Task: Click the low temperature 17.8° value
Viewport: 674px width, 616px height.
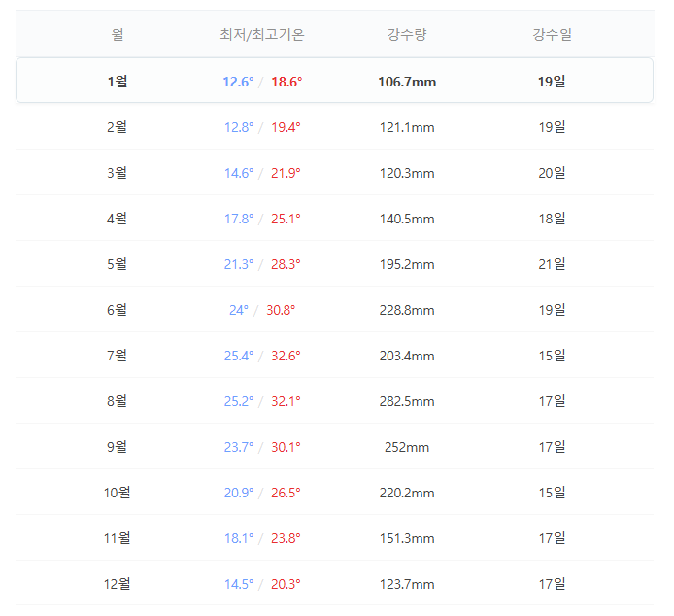Action: coord(239,219)
